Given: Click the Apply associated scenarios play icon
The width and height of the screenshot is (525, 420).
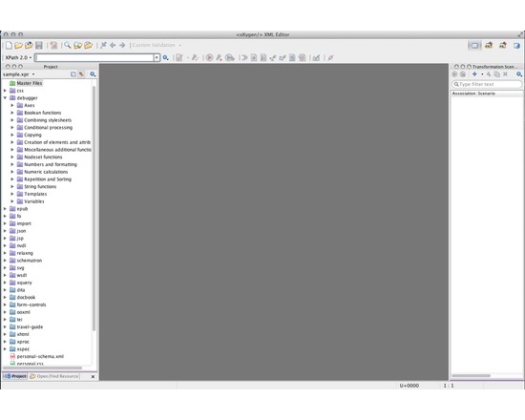Looking at the screenshot, I should coord(454,74).
